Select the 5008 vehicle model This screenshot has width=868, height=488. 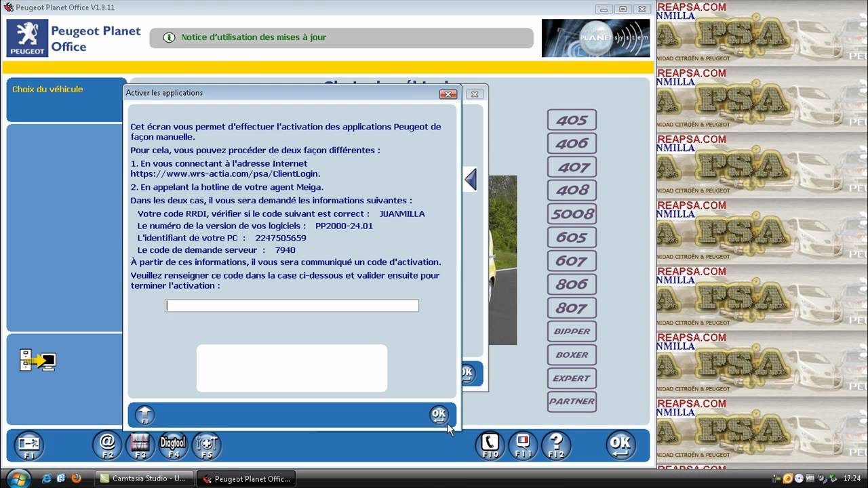(x=572, y=213)
